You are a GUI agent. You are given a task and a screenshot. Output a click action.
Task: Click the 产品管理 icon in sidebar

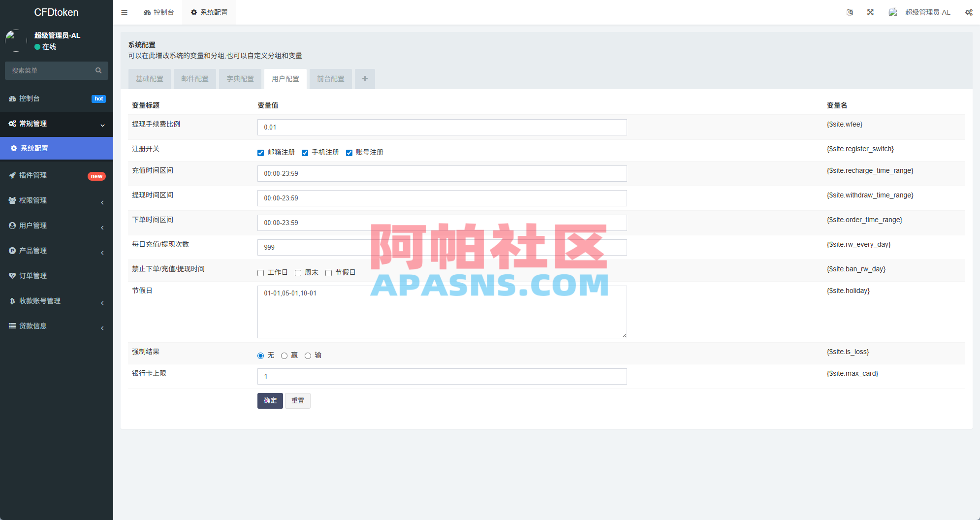pos(12,251)
